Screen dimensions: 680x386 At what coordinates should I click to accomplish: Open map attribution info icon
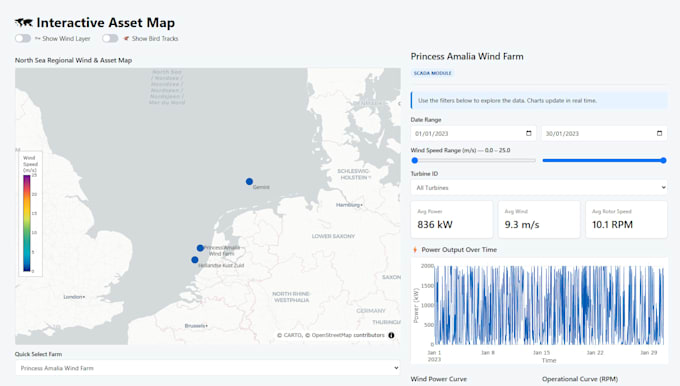[391, 335]
